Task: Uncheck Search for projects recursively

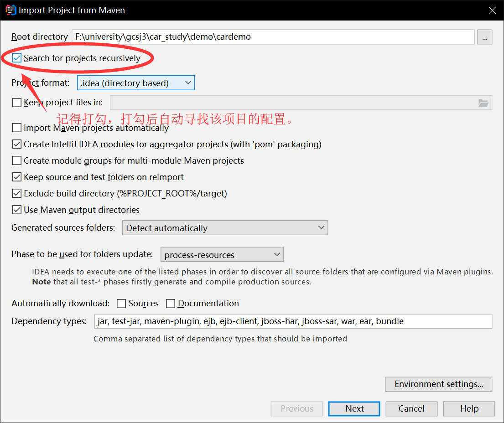Action: tap(17, 58)
